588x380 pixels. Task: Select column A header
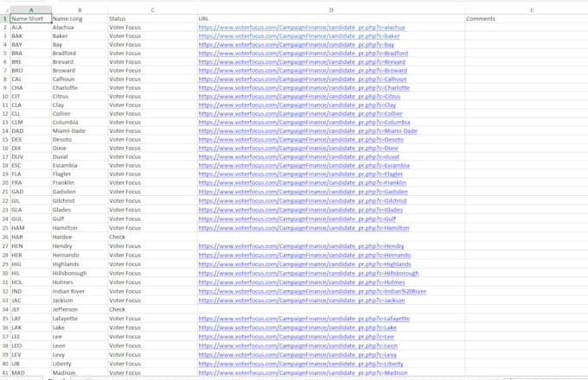tap(31, 10)
